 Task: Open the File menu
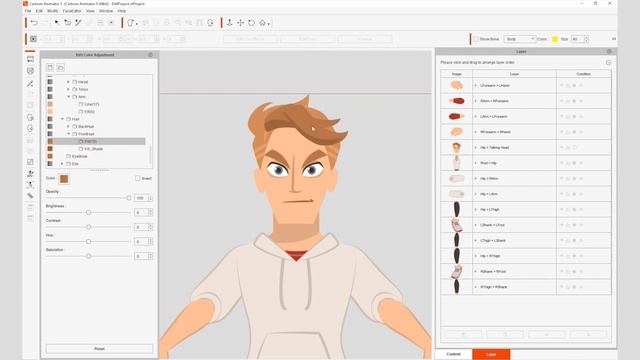point(28,11)
